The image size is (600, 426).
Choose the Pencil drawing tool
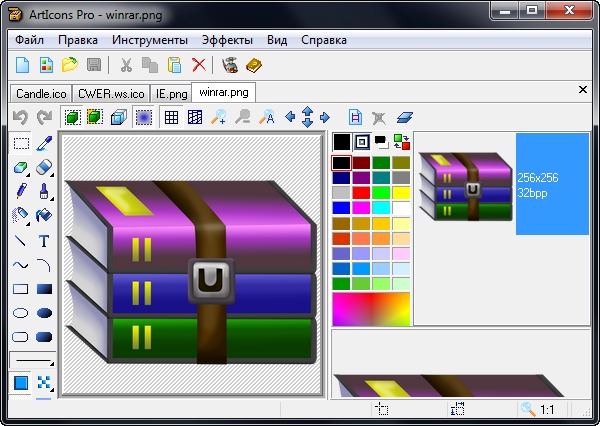tap(21, 192)
